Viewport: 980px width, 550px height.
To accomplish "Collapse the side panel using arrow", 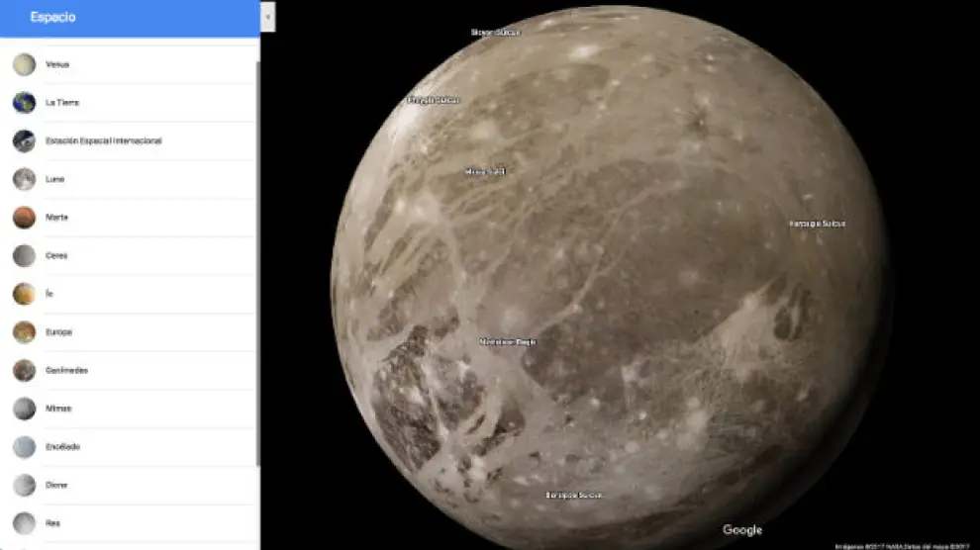I will (x=268, y=17).
